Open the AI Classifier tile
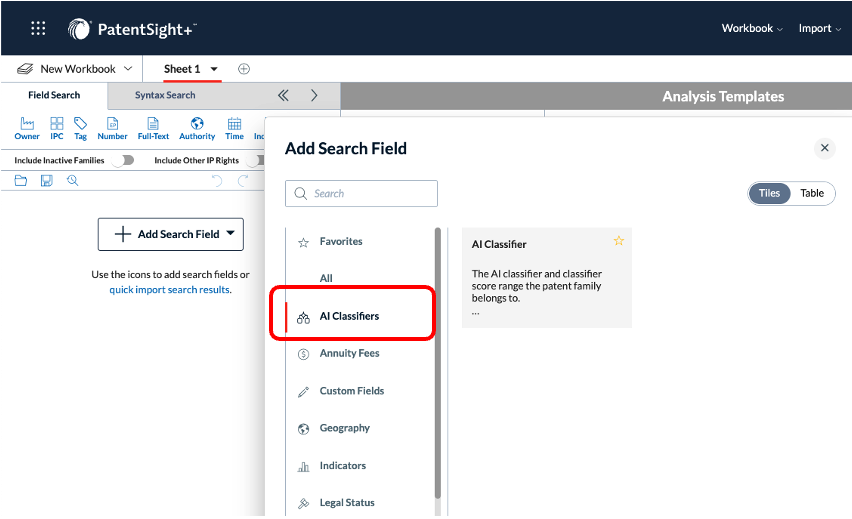The height and width of the screenshot is (519, 852). click(547, 278)
